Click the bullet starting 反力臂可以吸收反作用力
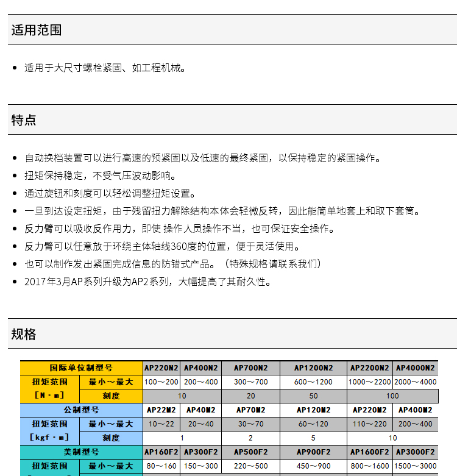The image size is (457, 476). (179, 229)
